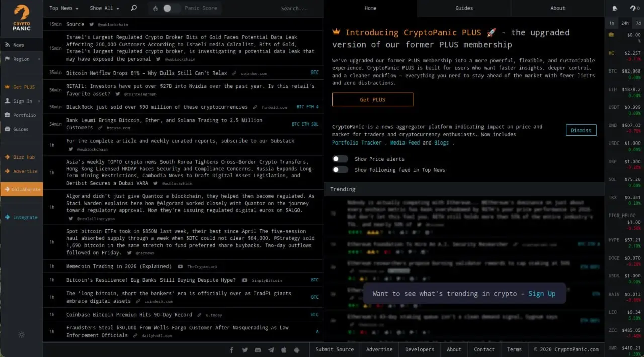Open the Telegram icon in footer
644x357 pixels.
click(x=271, y=349)
